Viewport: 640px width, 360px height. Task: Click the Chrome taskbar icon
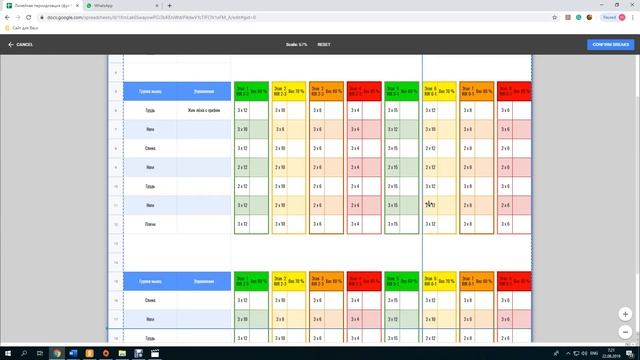57,353
